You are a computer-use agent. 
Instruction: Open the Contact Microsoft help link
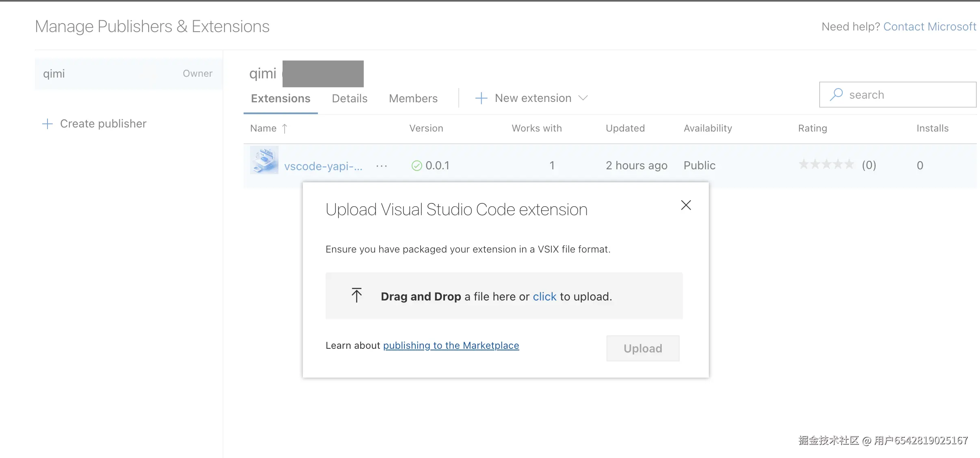929,27
